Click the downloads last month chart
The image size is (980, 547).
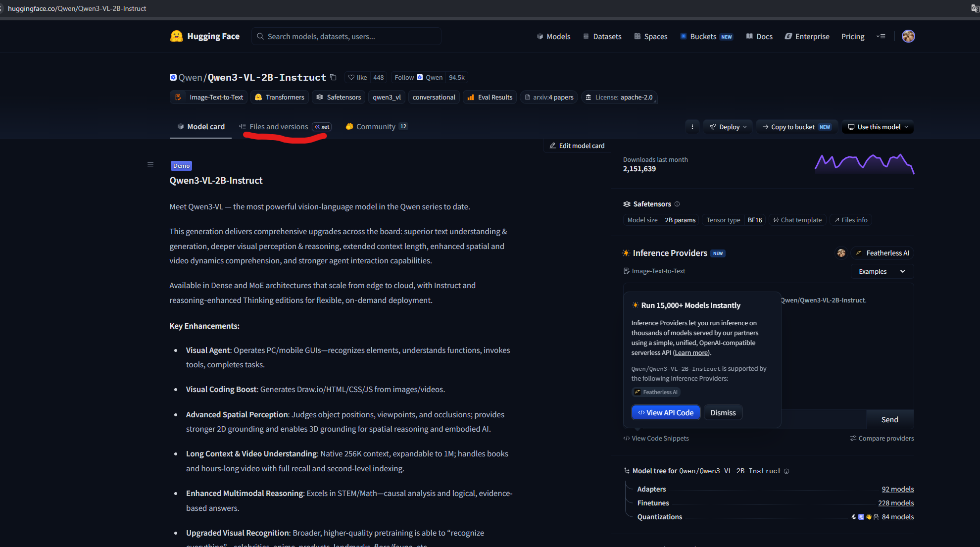864,164
